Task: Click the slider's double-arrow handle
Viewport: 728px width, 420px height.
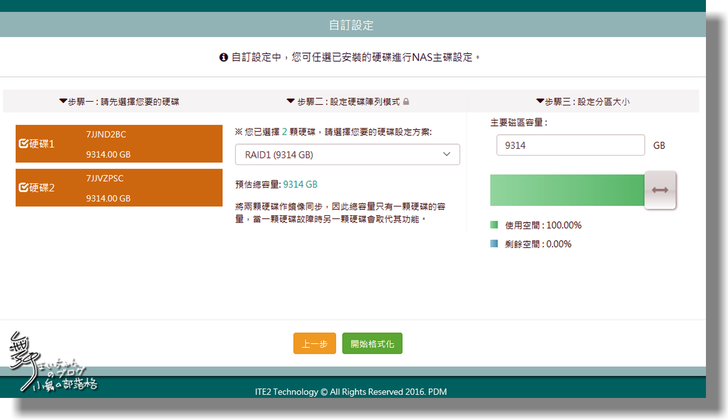Action: point(660,190)
